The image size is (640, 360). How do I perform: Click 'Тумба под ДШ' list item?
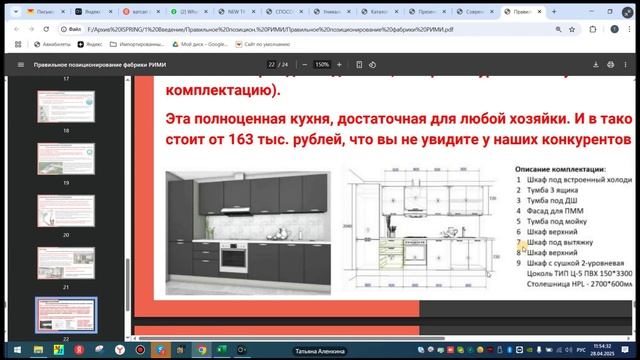[x=552, y=200]
